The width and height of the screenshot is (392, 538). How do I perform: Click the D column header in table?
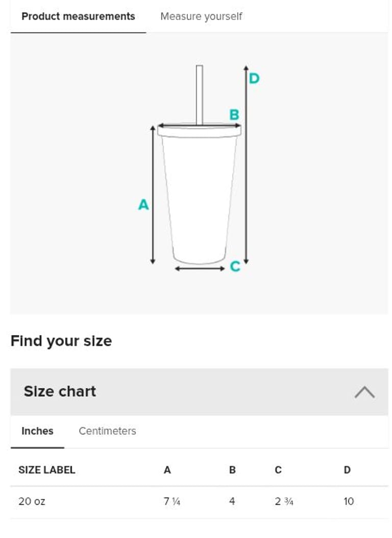347,470
